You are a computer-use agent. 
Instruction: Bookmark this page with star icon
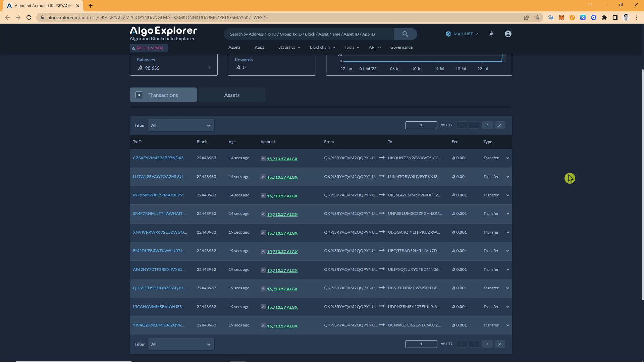(x=537, y=17)
